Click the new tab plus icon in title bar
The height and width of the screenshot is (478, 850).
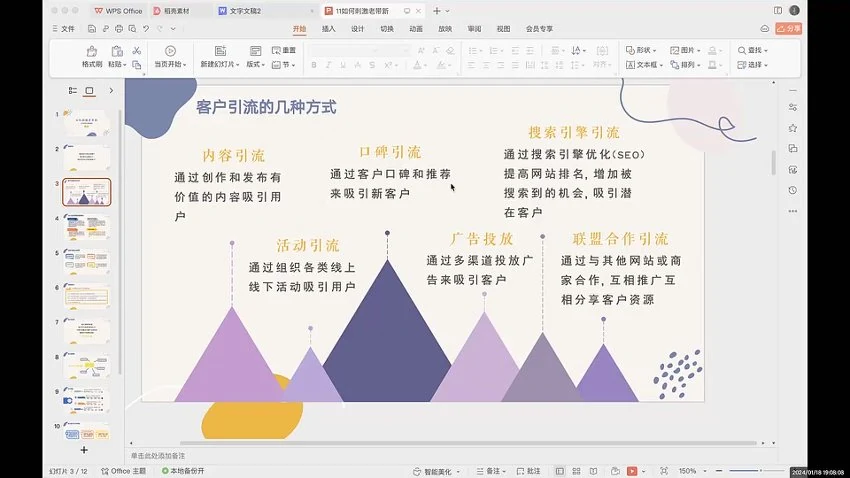click(436, 11)
